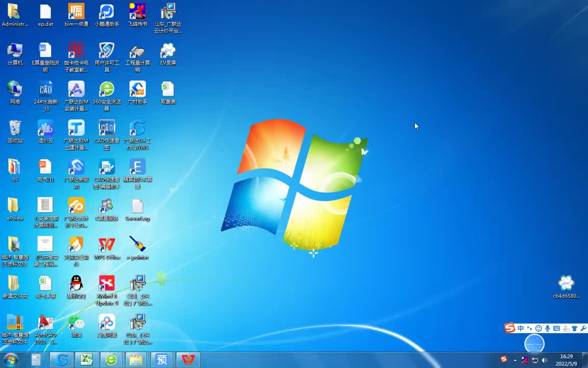Show hidden tray icons arrow
This screenshot has width=588, height=368.
(515, 360)
